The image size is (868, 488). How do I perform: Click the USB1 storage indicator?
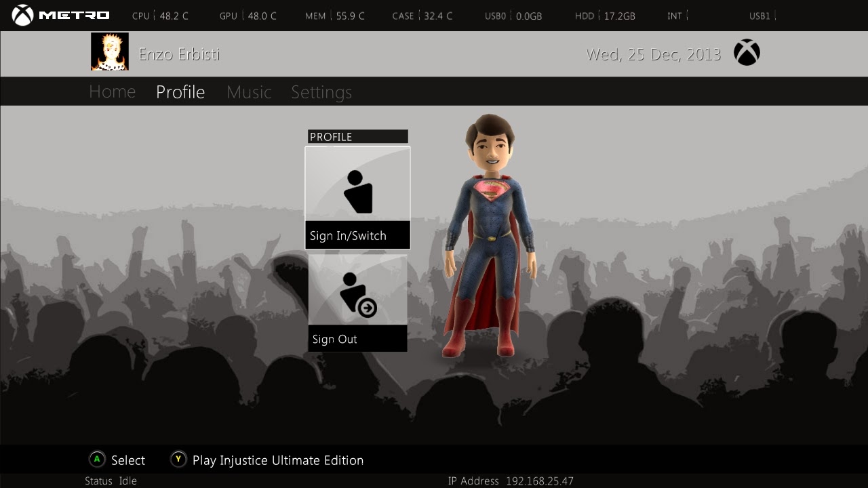click(762, 16)
